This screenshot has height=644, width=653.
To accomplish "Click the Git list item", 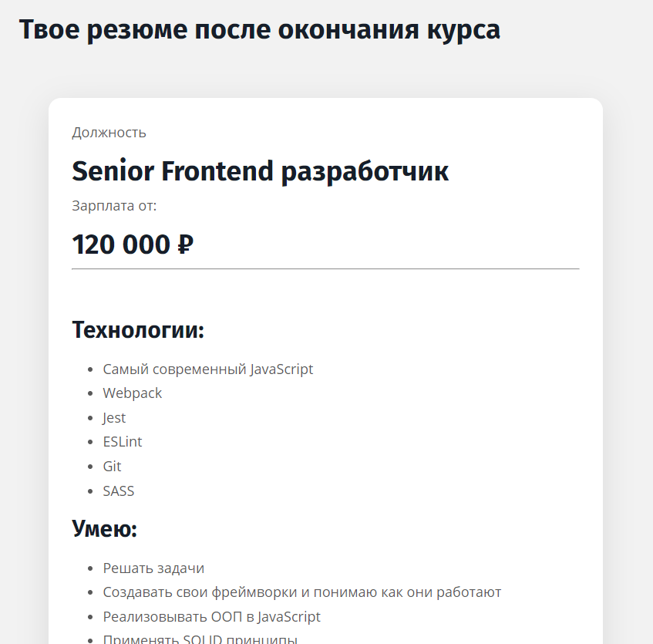I will click(x=112, y=467).
